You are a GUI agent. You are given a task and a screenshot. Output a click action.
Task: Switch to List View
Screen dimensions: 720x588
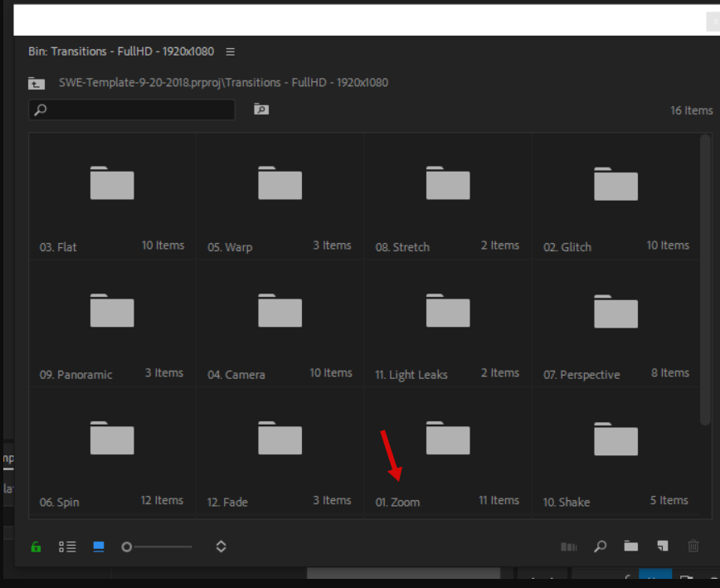point(67,547)
